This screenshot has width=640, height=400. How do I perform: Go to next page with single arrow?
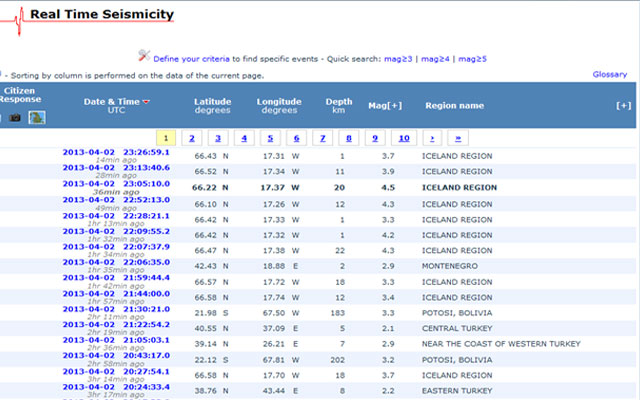tap(431, 138)
